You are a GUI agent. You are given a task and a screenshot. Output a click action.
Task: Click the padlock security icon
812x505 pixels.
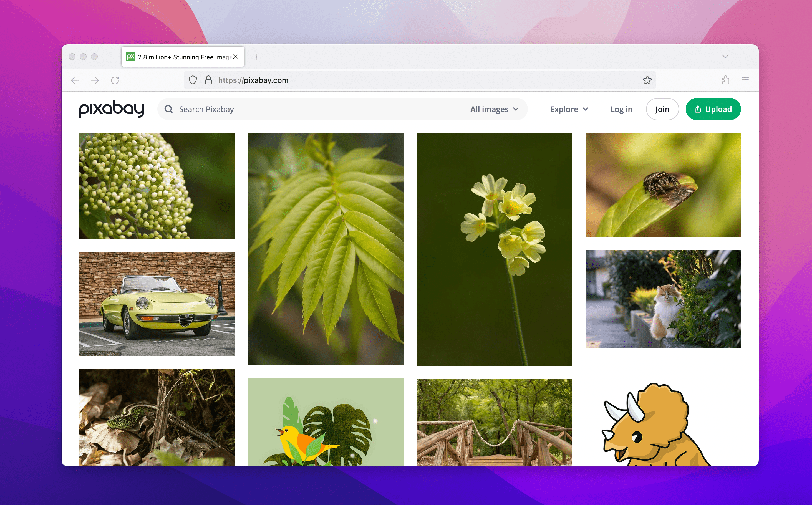pyautogui.click(x=208, y=80)
